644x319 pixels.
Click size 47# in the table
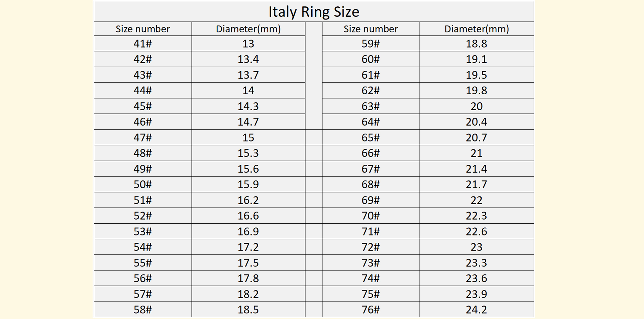(x=143, y=138)
